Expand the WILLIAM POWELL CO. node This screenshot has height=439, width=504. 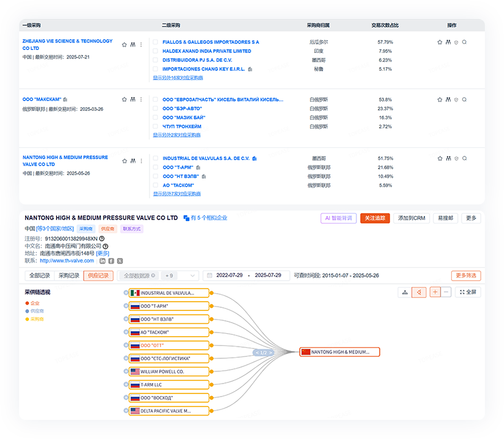126,372
